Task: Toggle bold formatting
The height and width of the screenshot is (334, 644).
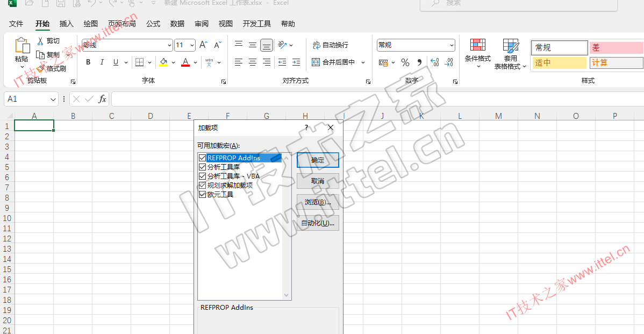Action: click(x=88, y=62)
